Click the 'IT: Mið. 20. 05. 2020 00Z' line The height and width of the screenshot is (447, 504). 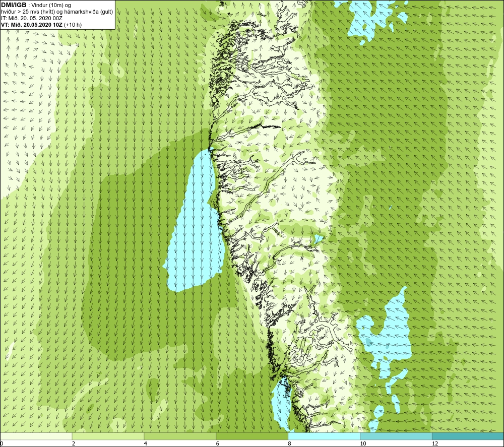point(32,18)
